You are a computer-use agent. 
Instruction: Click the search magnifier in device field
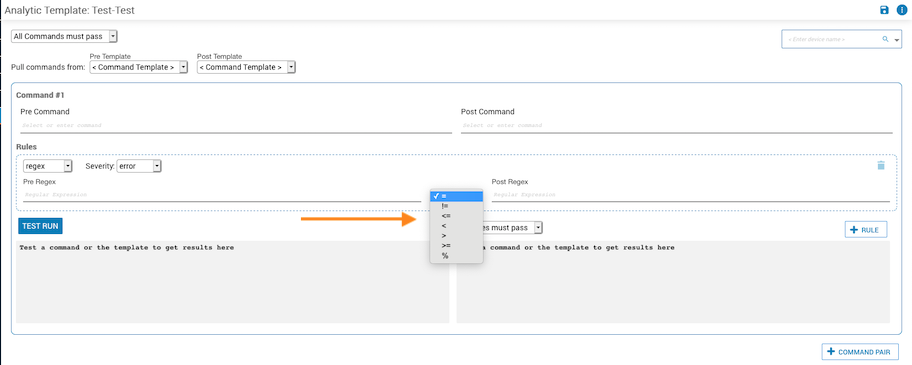point(885,39)
